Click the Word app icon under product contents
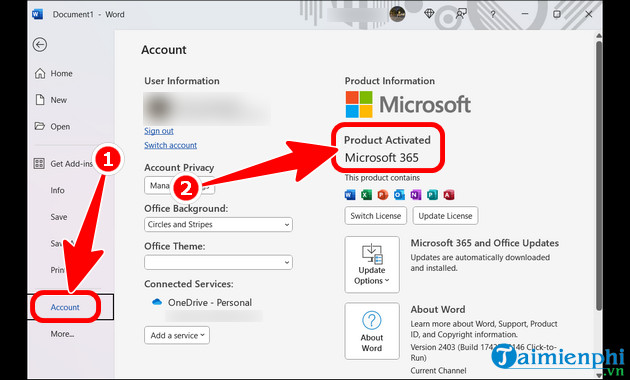The width and height of the screenshot is (630, 380). coord(350,195)
